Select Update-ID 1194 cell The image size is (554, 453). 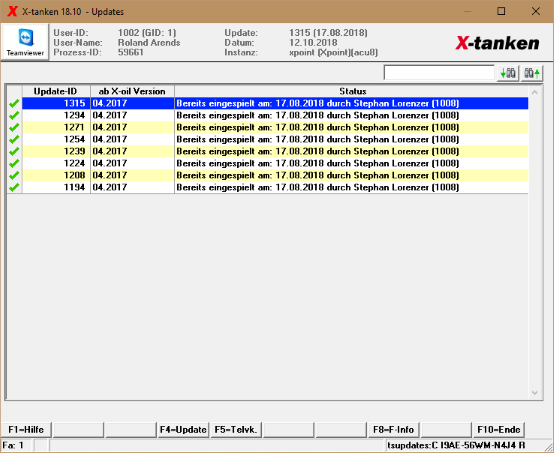(x=56, y=187)
